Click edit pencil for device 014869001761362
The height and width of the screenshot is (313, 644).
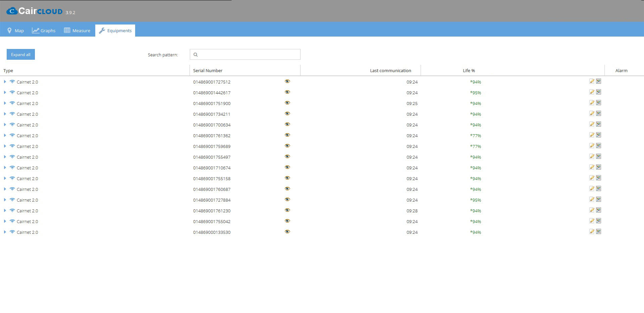592,135
